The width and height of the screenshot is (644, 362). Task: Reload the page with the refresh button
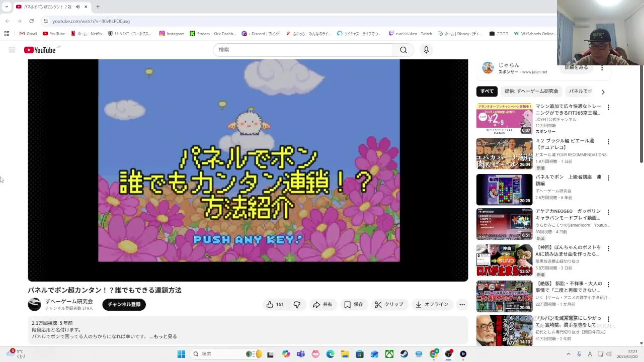(x=31, y=21)
